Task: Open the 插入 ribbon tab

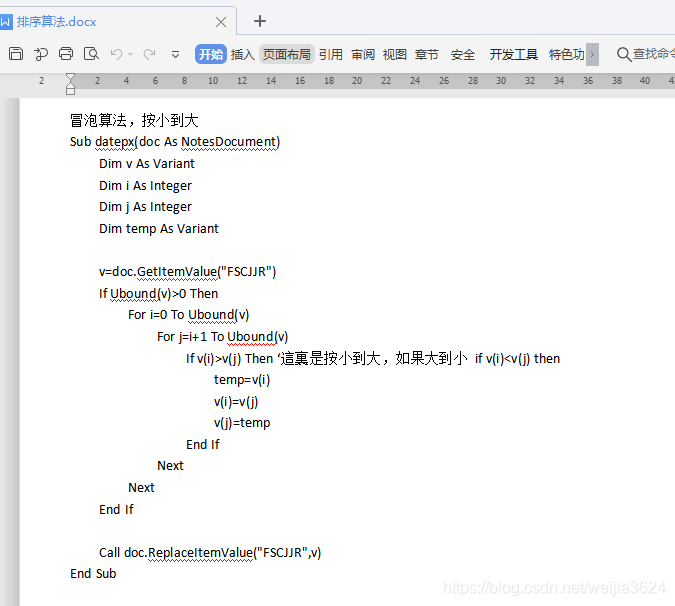Action: 243,54
